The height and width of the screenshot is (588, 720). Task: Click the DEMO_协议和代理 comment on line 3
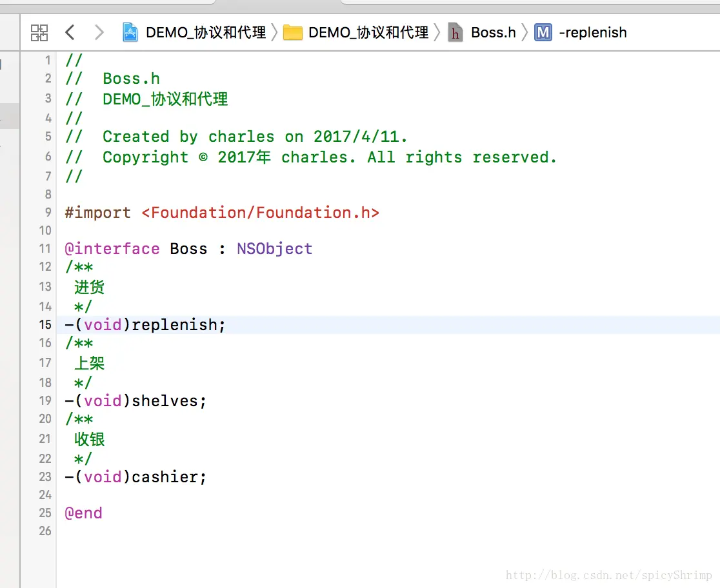pos(165,99)
